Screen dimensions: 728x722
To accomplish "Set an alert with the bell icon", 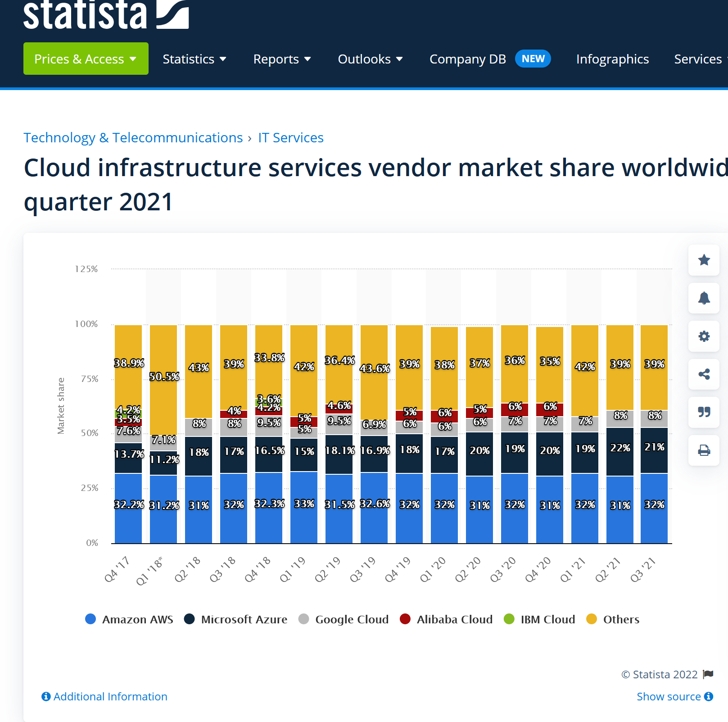I will click(x=704, y=298).
